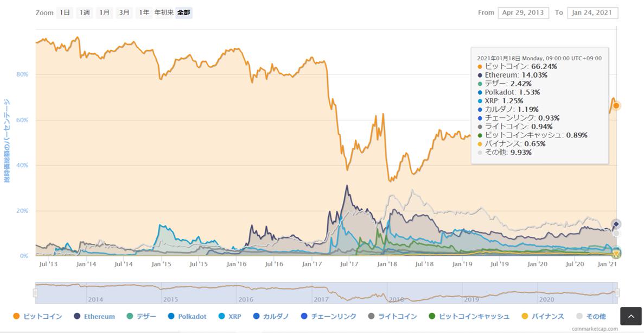
Task: Click the coinmarketcap.com credit link
Action: [x=594, y=329]
